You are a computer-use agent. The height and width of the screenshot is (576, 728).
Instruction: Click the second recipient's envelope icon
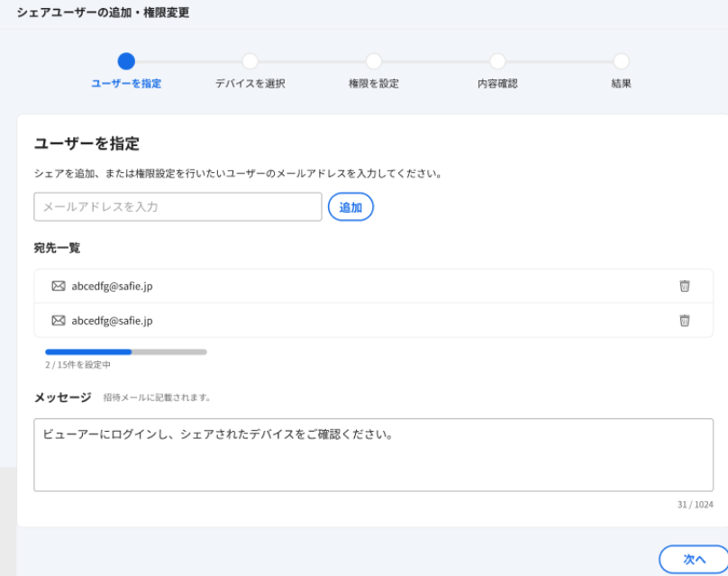59,320
